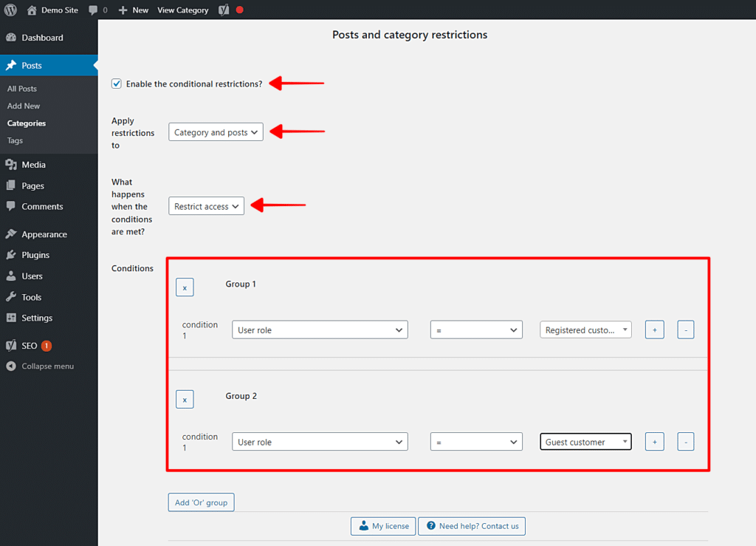Open Pages via its sidebar icon

click(x=10, y=185)
